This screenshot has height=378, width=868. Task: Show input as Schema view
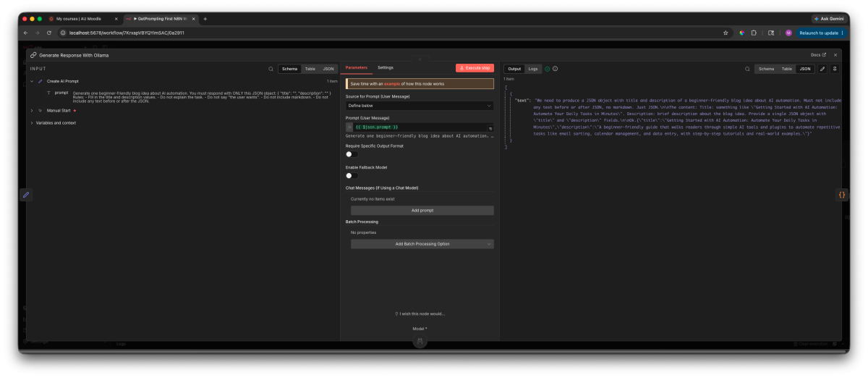point(289,69)
